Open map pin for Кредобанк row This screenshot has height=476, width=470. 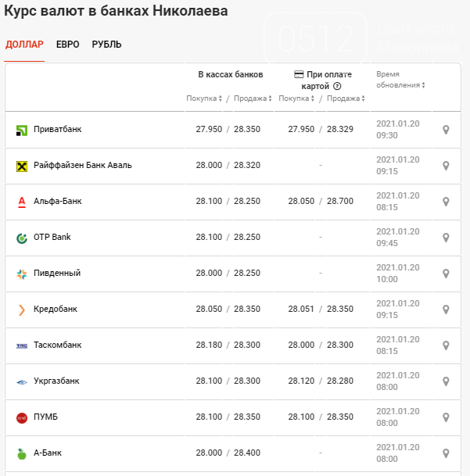[x=446, y=310]
